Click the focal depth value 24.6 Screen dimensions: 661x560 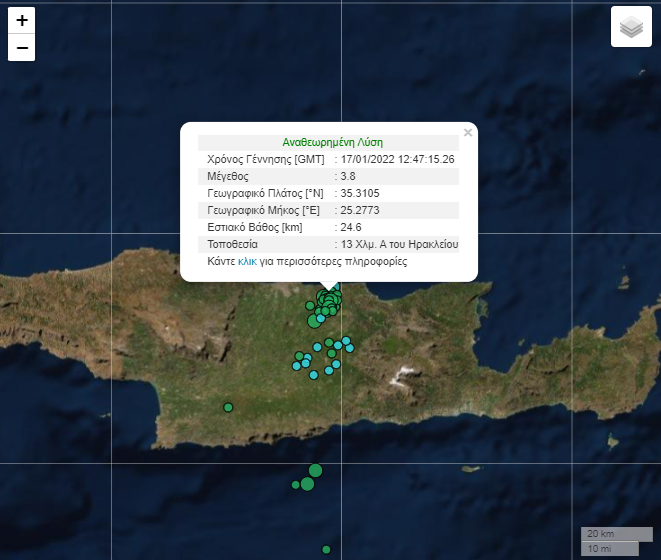click(x=351, y=227)
